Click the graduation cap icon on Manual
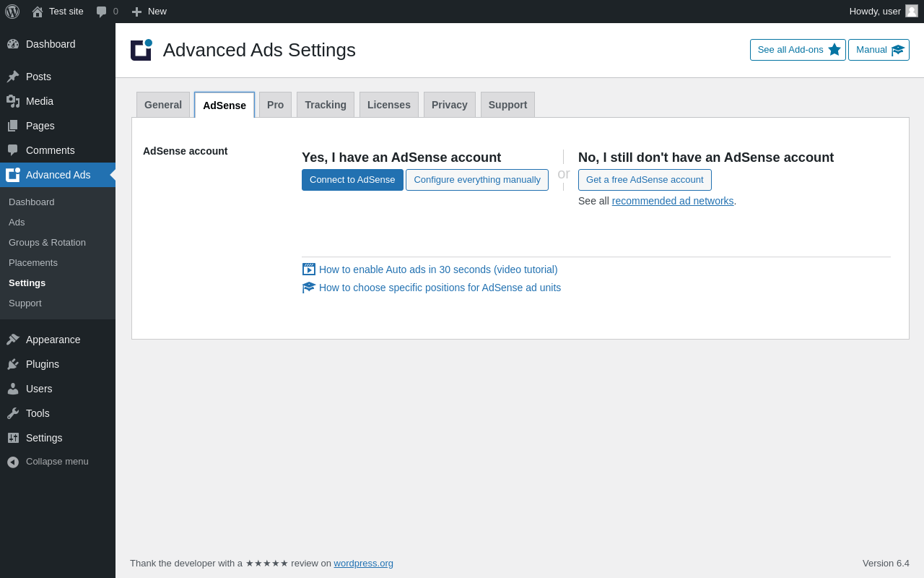This screenshot has height=578, width=924. click(x=898, y=50)
